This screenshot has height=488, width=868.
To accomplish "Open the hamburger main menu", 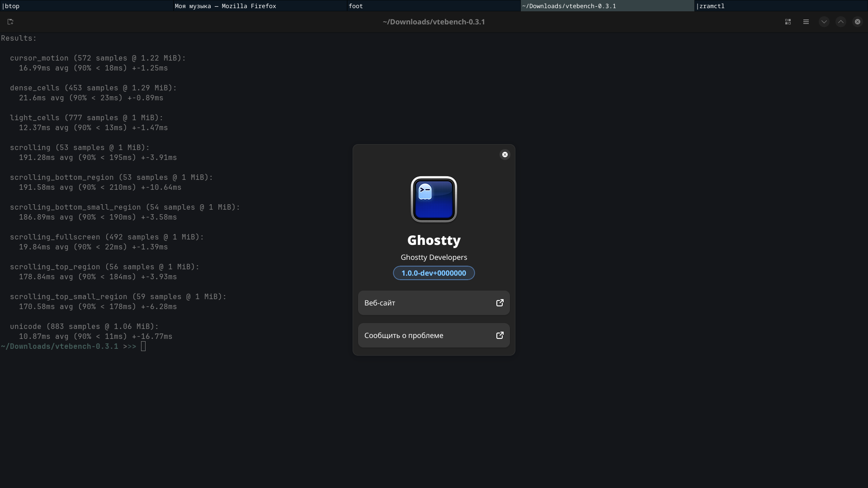I will [806, 22].
